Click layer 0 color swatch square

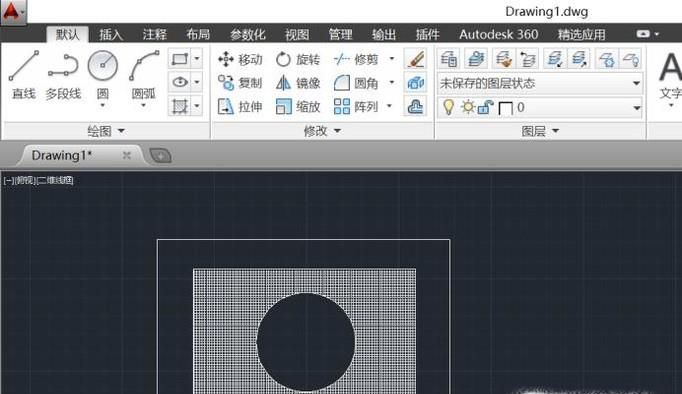505,108
